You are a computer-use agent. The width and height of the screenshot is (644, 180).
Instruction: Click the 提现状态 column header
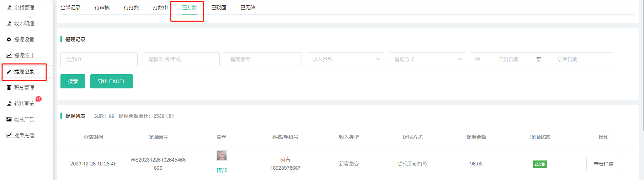click(540, 137)
